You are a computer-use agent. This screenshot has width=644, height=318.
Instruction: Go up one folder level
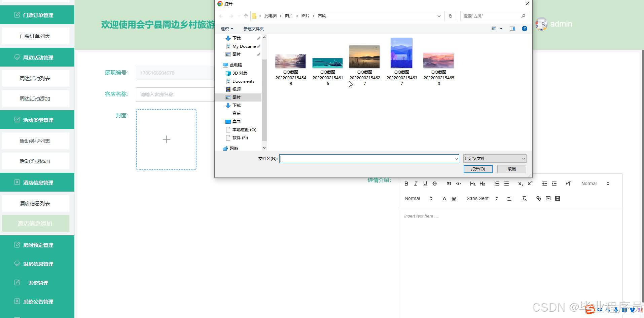point(246,16)
